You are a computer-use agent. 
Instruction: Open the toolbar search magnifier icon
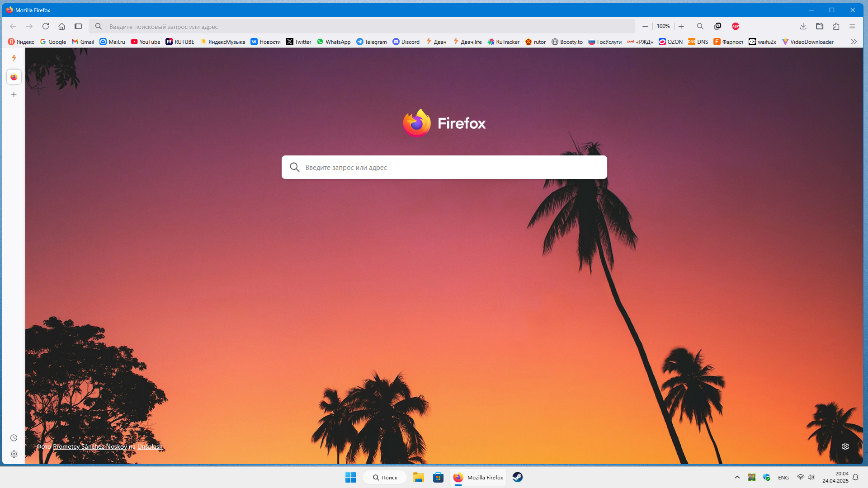point(700,26)
